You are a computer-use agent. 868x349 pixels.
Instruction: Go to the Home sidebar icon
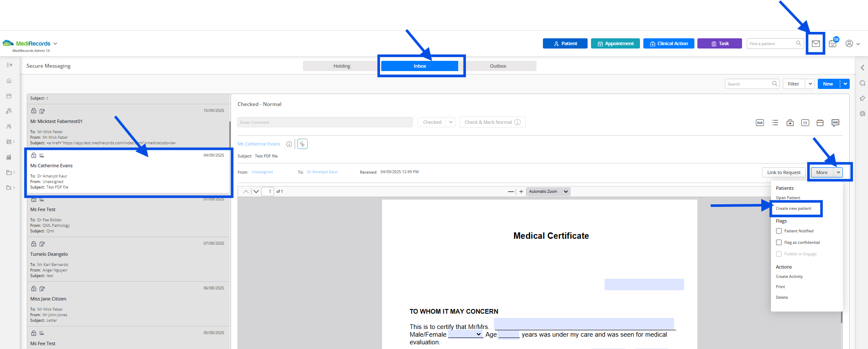(9, 80)
